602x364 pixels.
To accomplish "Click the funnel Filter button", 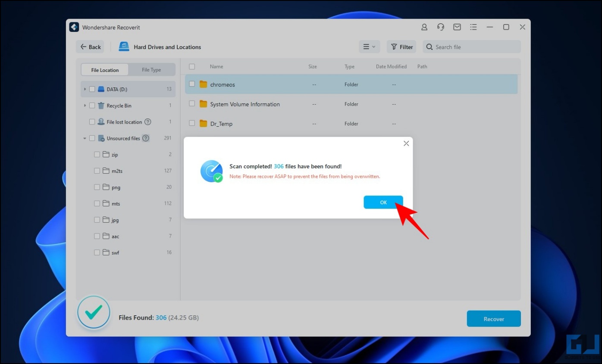I will click(x=401, y=47).
